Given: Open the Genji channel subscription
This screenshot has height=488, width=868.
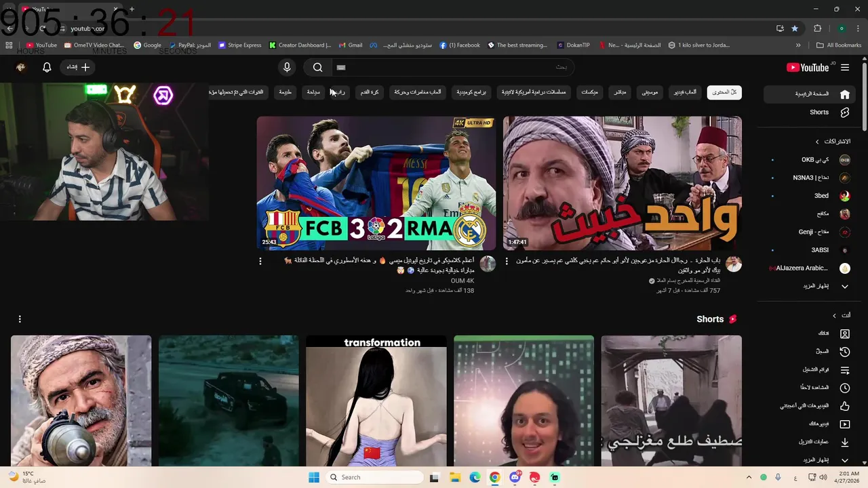Looking at the screenshot, I should tap(810, 232).
